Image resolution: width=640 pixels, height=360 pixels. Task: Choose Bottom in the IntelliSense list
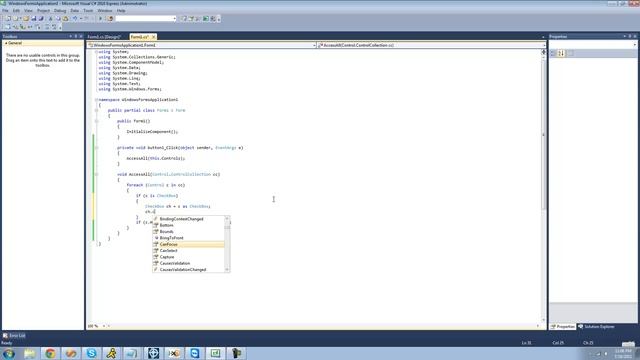[166, 225]
